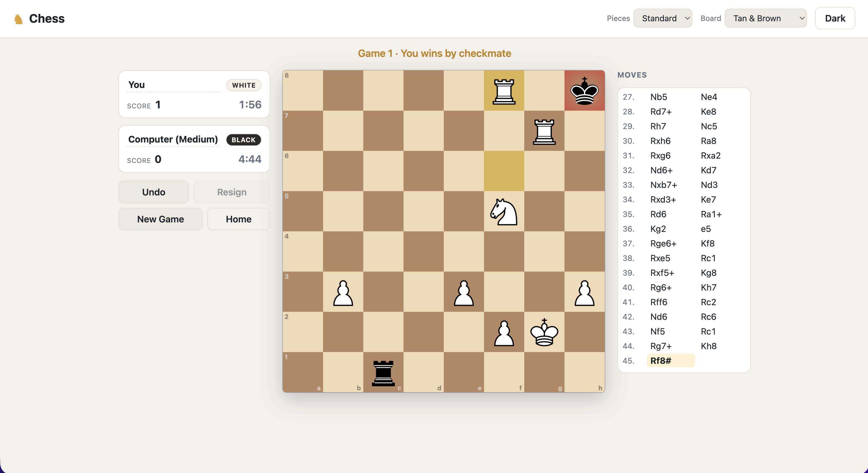Click the BLACK color badge

click(x=243, y=140)
